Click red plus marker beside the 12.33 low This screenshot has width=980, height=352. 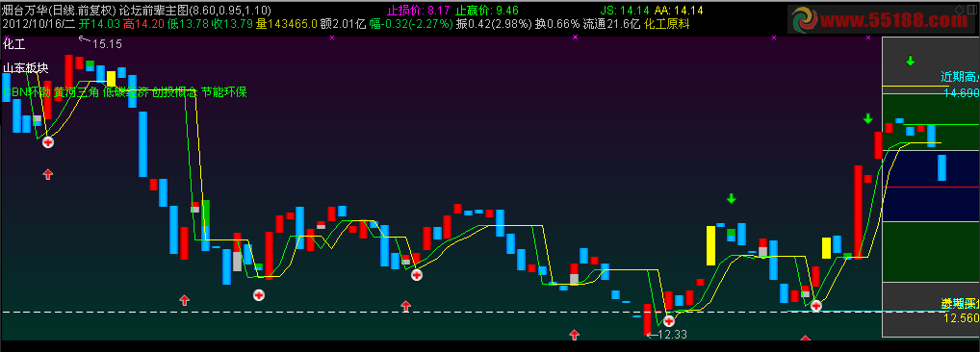tap(669, 321)
